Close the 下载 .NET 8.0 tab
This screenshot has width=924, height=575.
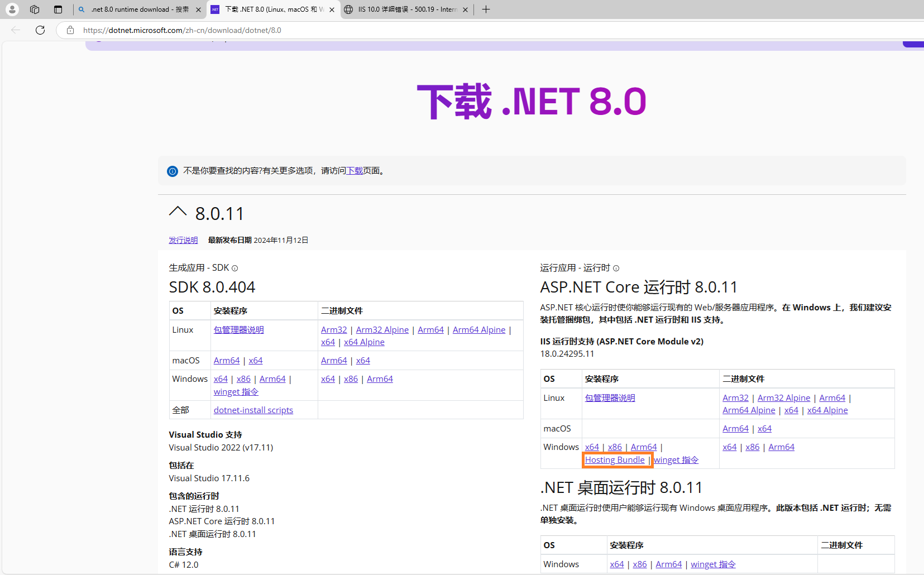point(332,9)
